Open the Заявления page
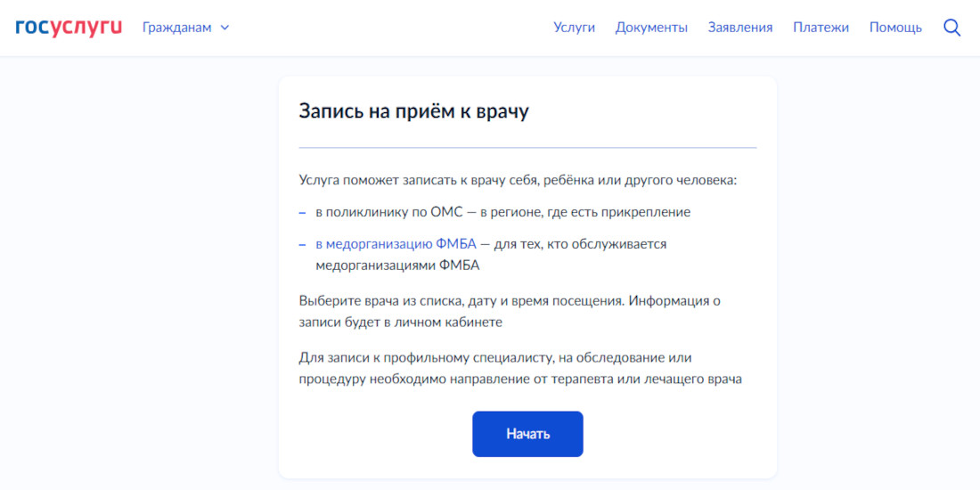The image size is (980, 490). tap(740, 28)
